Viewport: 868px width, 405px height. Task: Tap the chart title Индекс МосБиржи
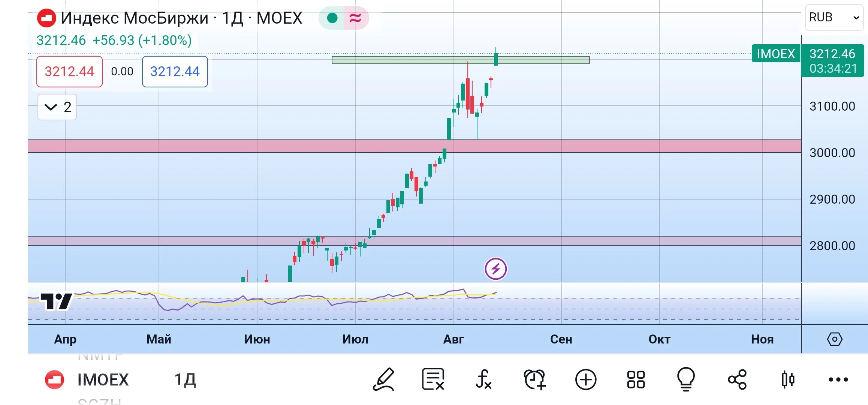pyautogui.click(x=135, y=18)
